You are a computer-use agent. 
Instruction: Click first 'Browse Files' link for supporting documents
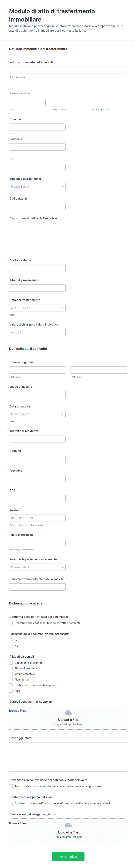coord(18,711)
